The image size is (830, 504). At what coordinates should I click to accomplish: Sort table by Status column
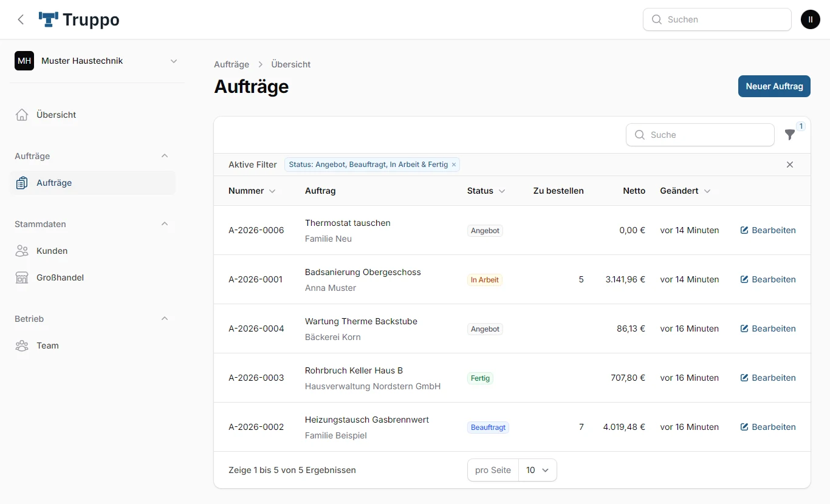click(x=486, y=191)
